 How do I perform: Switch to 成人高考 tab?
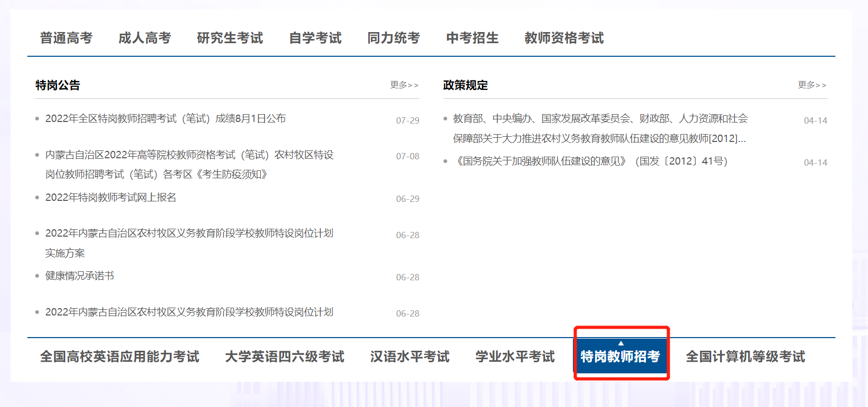click(145, 38)
